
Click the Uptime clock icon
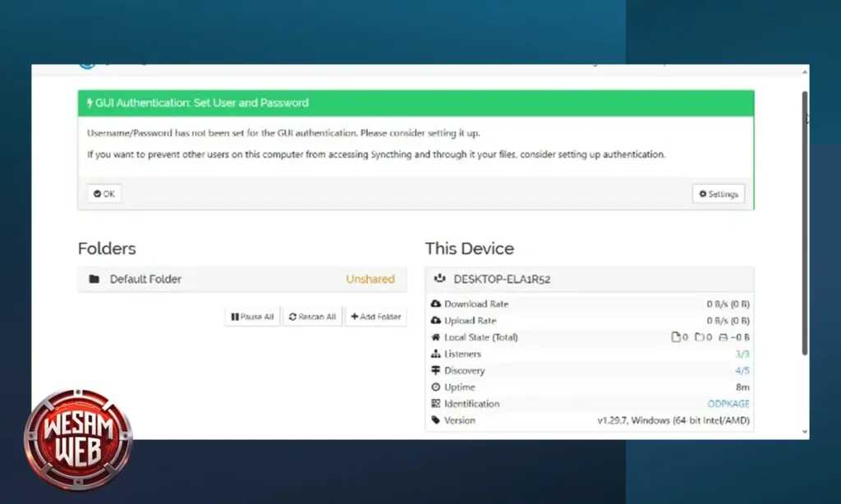[x=436, y=387]
